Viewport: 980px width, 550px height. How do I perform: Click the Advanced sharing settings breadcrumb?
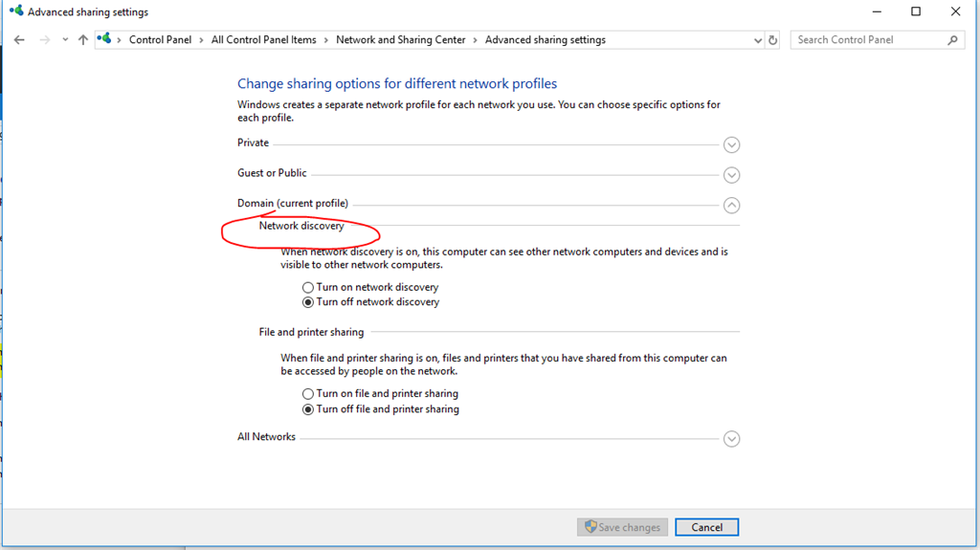pos(545,40)
